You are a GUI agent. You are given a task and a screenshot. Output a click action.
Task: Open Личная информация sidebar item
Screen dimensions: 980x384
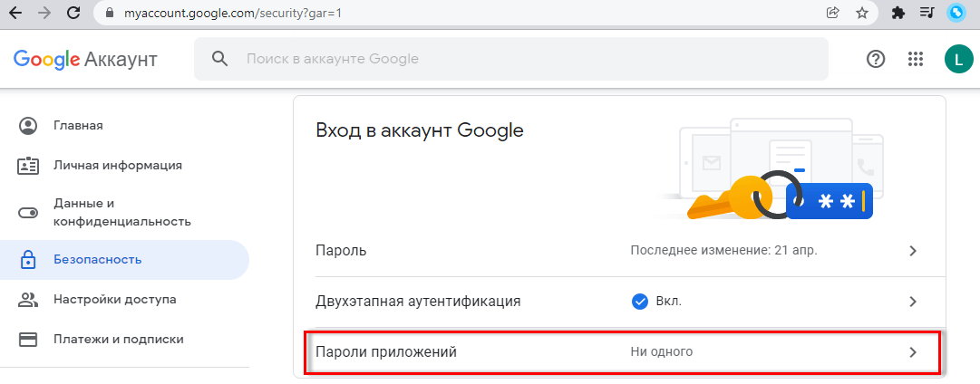click(117, 165)
